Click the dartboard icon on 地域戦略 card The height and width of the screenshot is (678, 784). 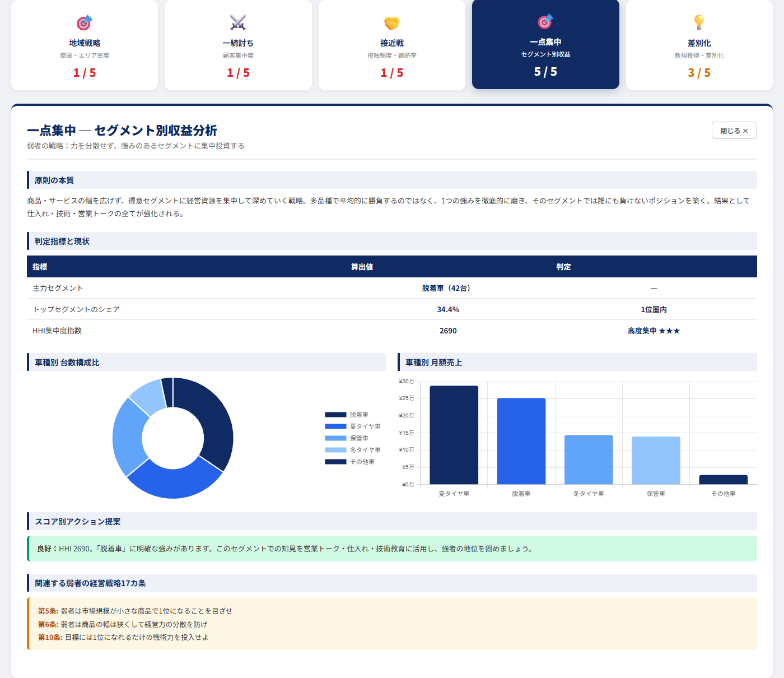(x=84, y=22)
